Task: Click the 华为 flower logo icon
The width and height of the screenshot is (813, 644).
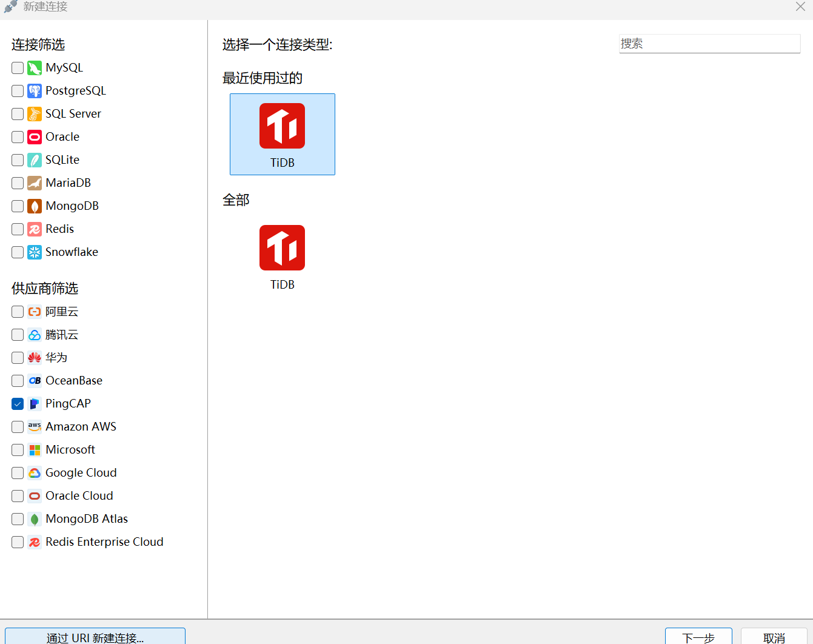Action: pyautogui.click(x=35, y=358)
